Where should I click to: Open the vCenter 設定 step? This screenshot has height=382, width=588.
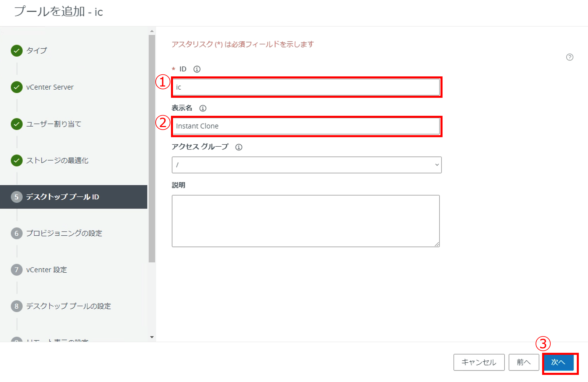click(x=47, y=270)
